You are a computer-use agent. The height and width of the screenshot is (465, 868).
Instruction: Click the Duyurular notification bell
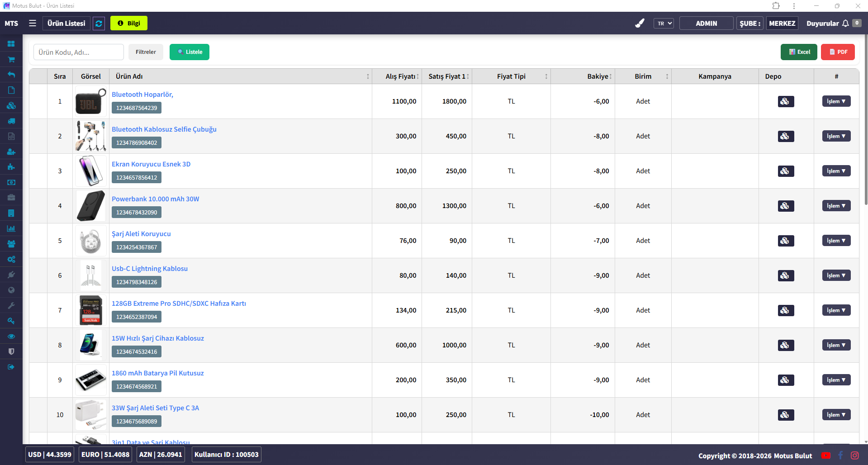pos(845,24)
